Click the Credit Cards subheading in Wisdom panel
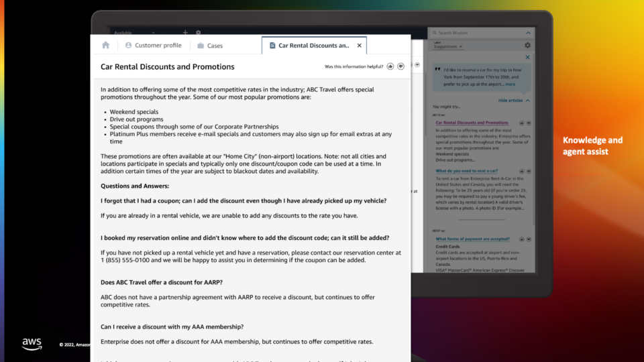The height and width of the screenshot is (362, 644). [x=447, y=247]
